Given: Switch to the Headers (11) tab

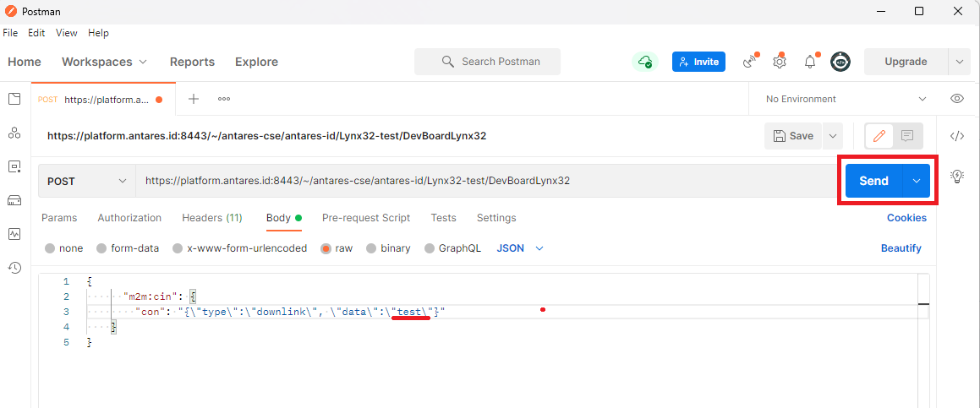Looking at the screenshot, I should point(212,218).
